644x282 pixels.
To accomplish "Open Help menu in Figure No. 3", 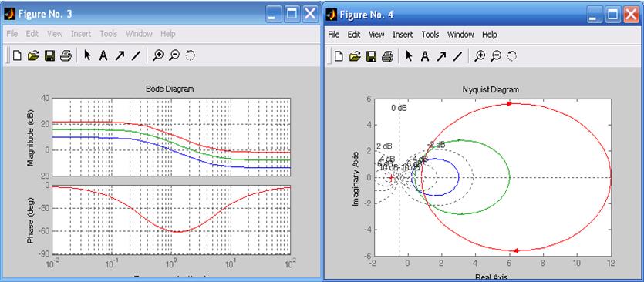I will click(168, 34).
